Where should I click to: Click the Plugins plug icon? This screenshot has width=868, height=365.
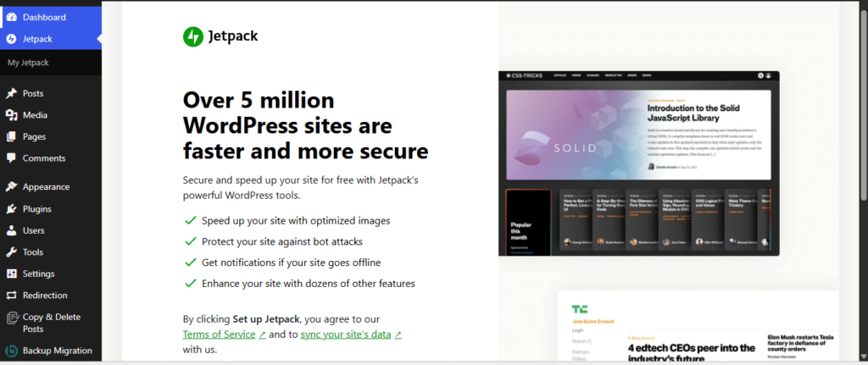(x=11, y=209)
